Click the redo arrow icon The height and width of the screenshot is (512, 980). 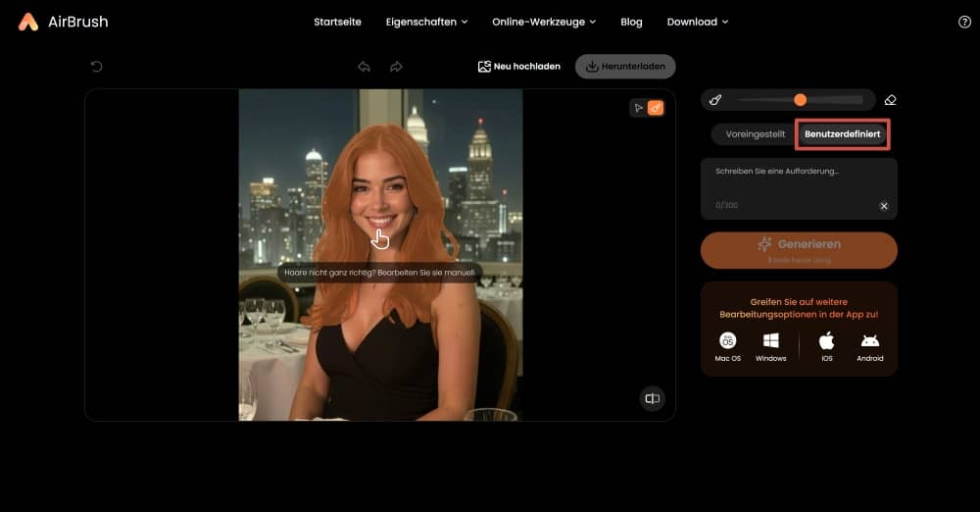pos(396,67)
